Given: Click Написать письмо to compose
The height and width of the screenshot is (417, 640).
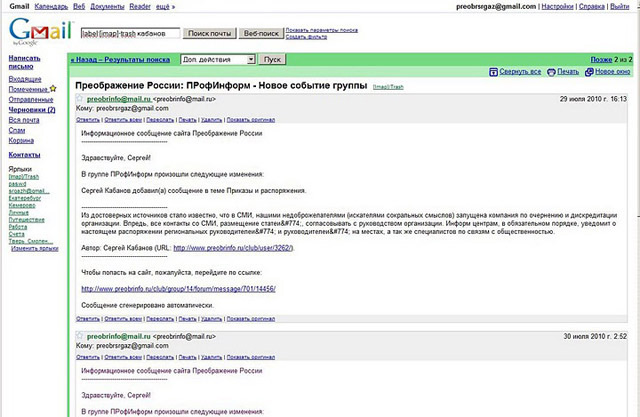Looking at the screenshot, I should click(24, 62).
